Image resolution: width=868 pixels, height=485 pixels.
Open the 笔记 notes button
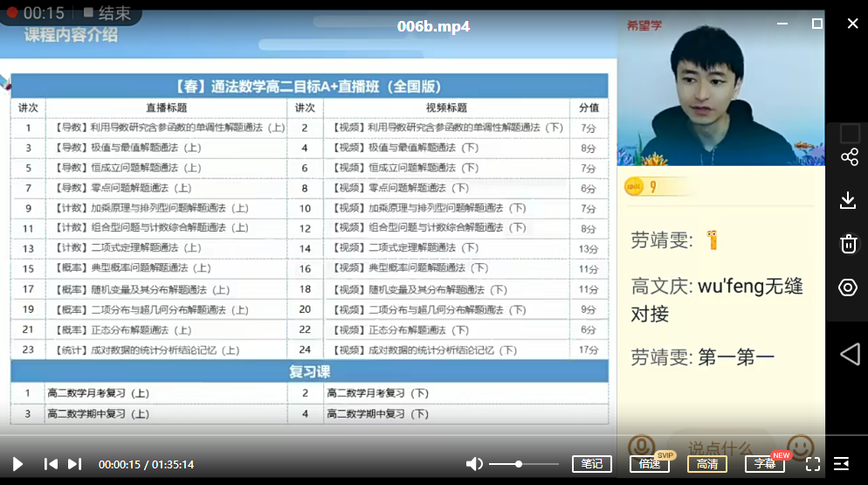[591, 464]
